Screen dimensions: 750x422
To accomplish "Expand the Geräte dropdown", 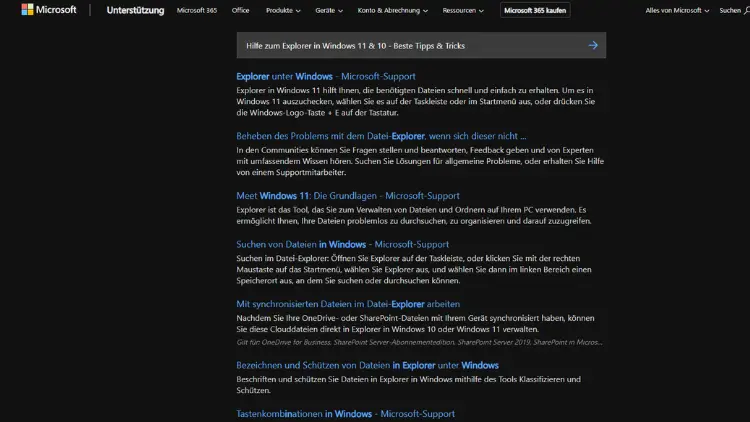I will 329,10.
